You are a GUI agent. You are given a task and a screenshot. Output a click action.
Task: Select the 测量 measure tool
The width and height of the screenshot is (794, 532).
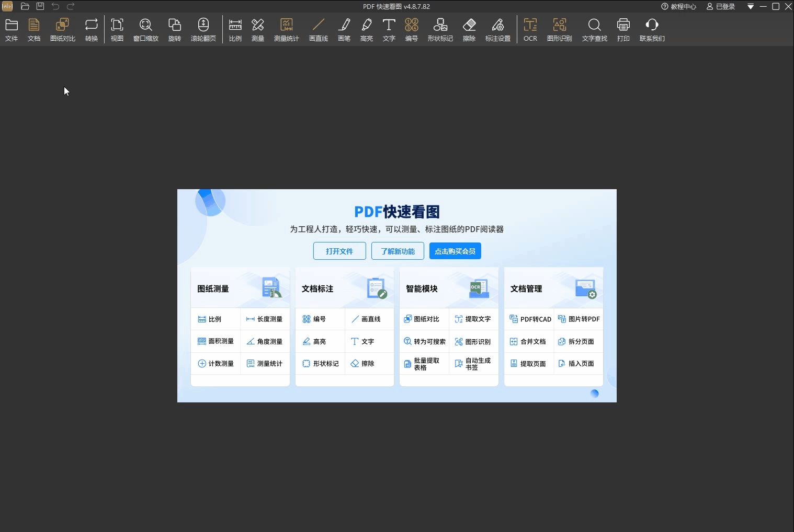[x=257, y=30]
